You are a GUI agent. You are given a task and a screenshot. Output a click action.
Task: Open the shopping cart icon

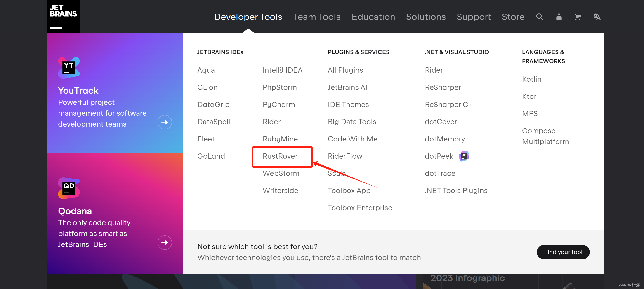[x=578, y=17]
